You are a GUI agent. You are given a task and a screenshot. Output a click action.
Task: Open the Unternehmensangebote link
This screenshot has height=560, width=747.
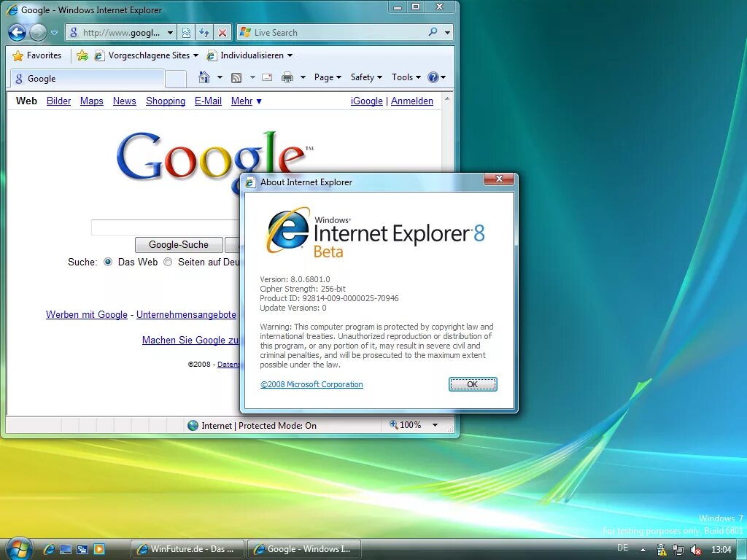(186, 315)
